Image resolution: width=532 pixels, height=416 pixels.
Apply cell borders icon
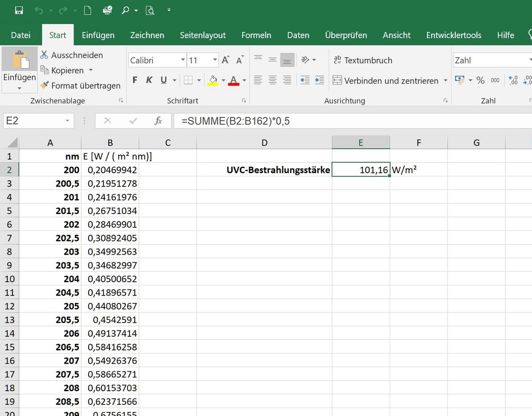coord(188,80)
